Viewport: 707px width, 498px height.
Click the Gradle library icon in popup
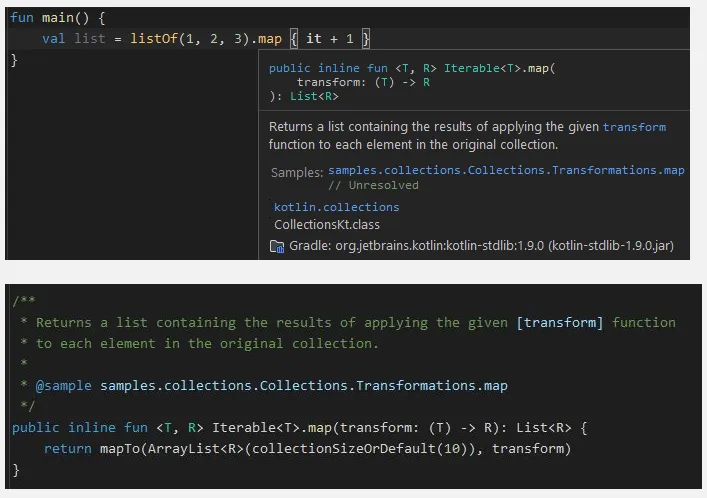tap(277, 246)
